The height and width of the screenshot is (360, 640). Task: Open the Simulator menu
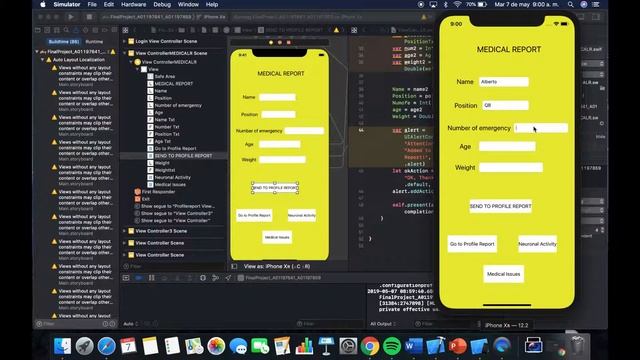(67, 4)
